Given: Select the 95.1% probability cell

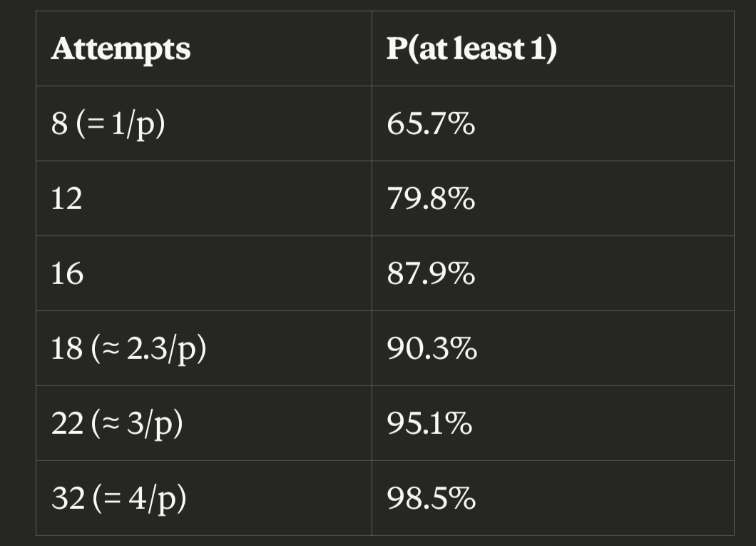Looking at the screenshot, I should coord(553,423).
